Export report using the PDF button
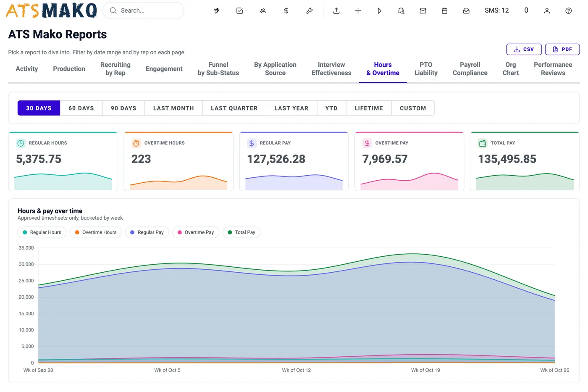 pos(562,49)
